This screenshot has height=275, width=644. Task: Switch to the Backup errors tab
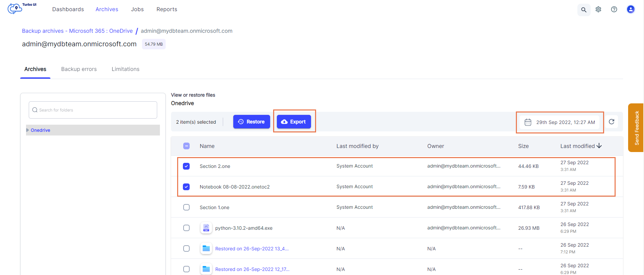pos(79,69)
